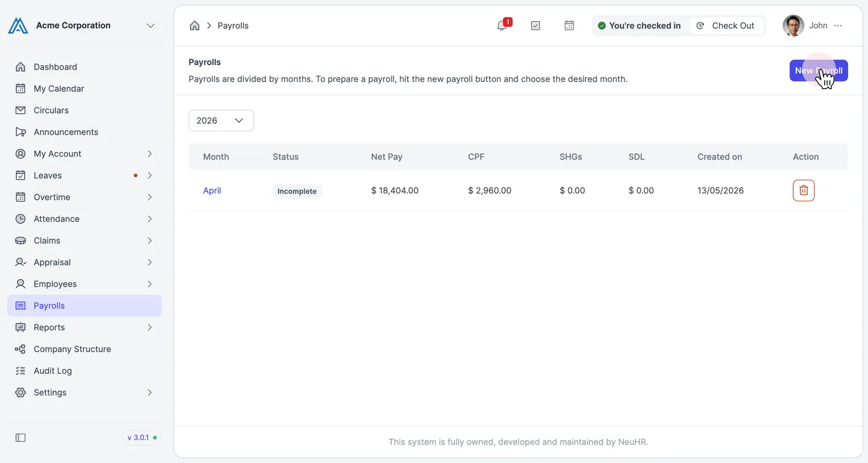The height and width of the screenshot is (463, 868).
Task: Click the Audit Log checklist icon
Action: point(20,371)
